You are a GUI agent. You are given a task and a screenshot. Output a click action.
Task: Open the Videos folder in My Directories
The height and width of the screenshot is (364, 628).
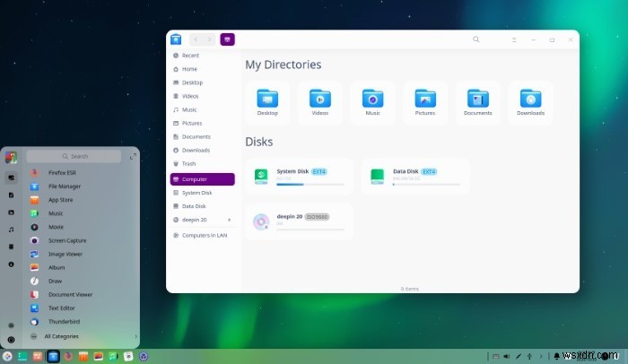319,103
